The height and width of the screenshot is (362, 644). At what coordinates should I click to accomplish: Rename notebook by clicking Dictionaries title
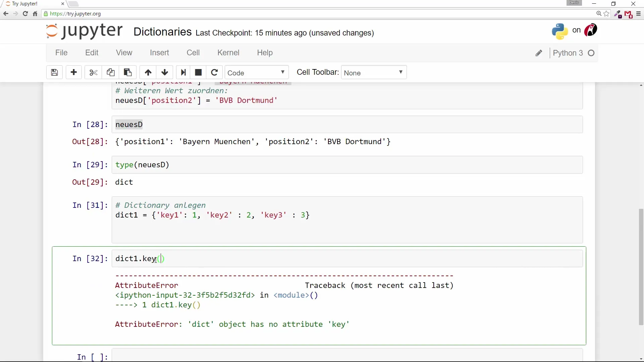[x=163, y=32]
